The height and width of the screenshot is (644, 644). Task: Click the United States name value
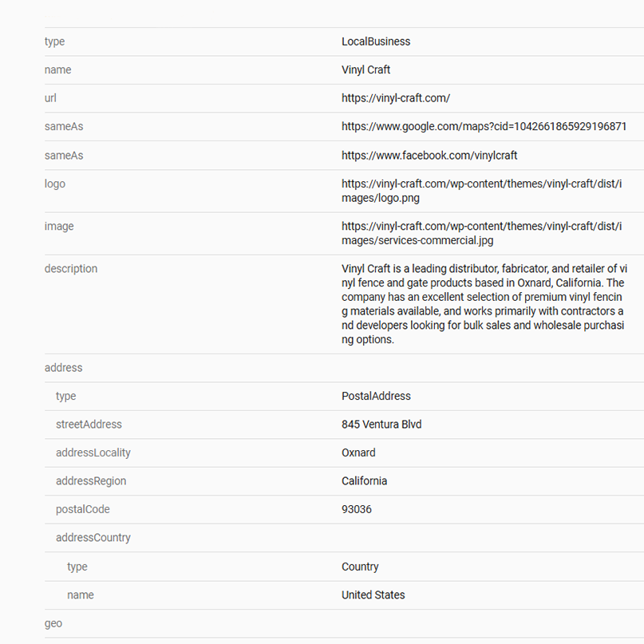[x=373, y=595]
